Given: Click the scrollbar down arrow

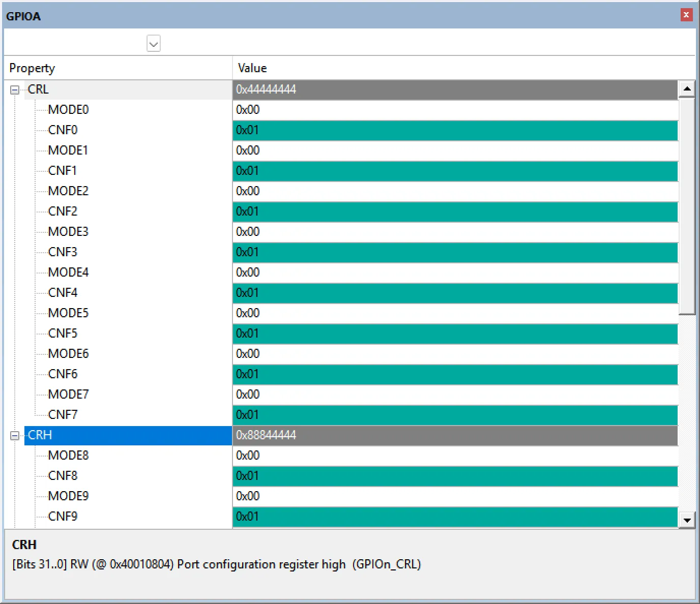Looking at the screenshot, I should (x=687, y=520).
